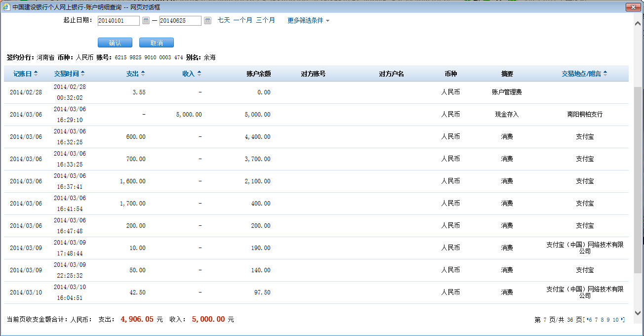
Task: Click the vertical scrollbar down arrow
Action: click(x=638, y=312)
